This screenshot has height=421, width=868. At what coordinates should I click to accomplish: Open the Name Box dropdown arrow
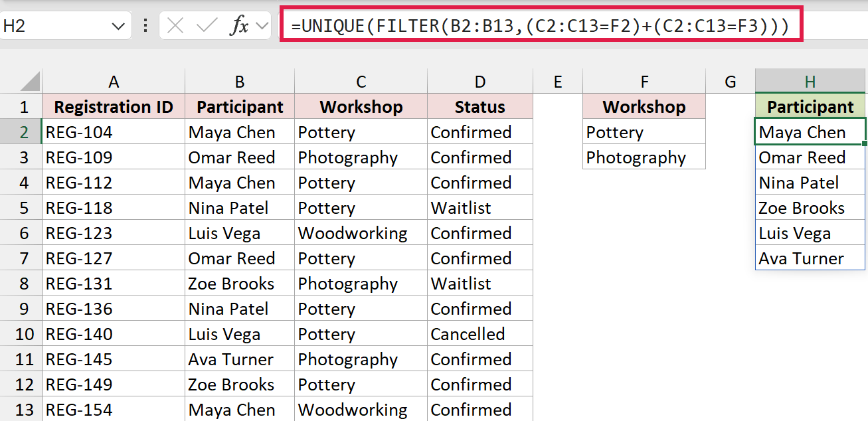point(118,27)
